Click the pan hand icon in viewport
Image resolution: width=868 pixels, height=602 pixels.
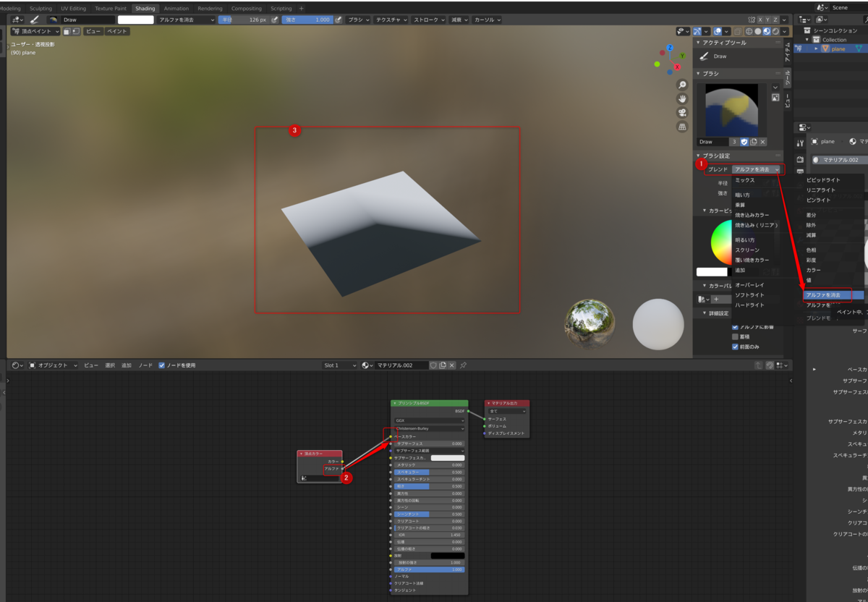point(682,98)
